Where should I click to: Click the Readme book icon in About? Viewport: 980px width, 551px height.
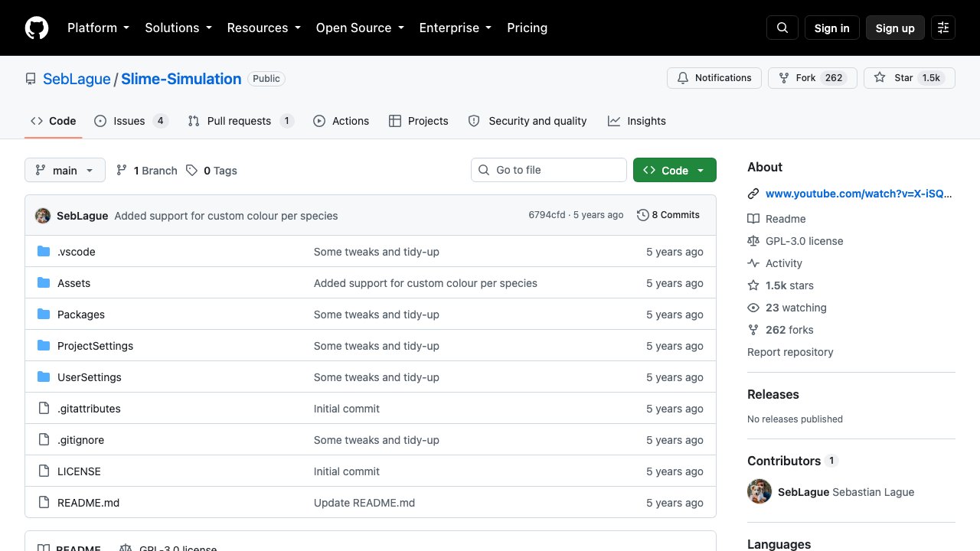click(753, 219)
